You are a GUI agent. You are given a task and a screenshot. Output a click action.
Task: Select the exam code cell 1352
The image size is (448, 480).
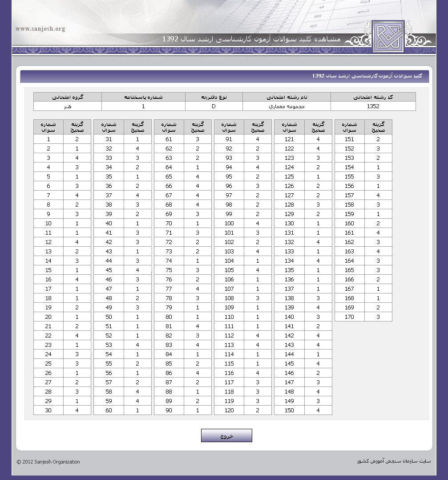373,106
